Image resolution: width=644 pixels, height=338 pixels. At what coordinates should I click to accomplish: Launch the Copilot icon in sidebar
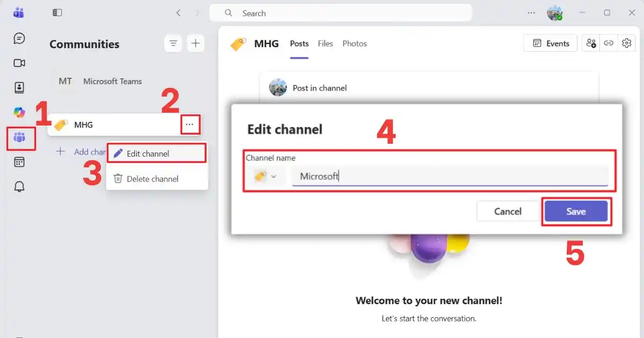(19, 112)
